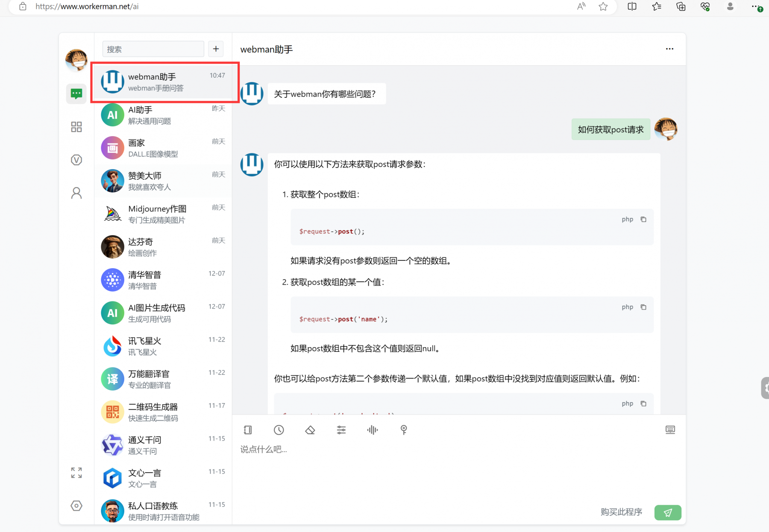769x532 pixels.
Task: Enable voice waveform icon
Action: (373, 430)
